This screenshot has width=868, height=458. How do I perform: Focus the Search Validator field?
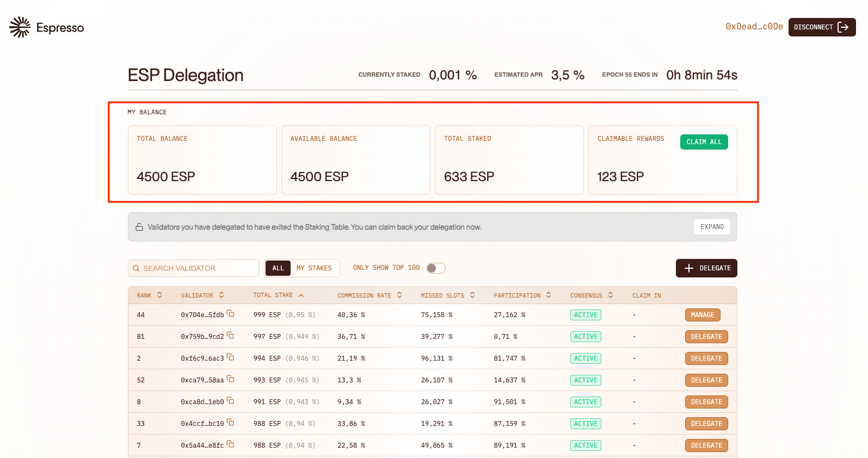(194, 268)
